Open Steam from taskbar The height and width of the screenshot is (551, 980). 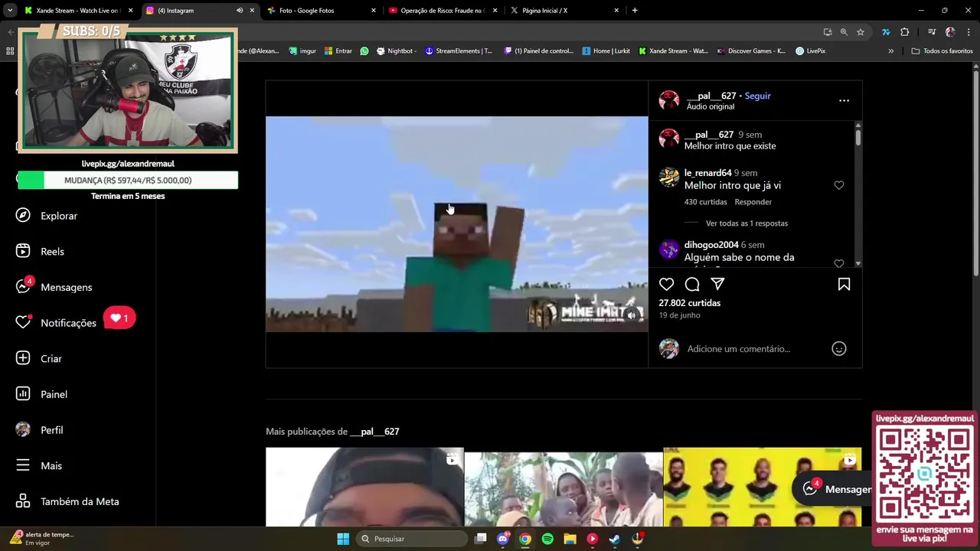[x=615, y=539]
